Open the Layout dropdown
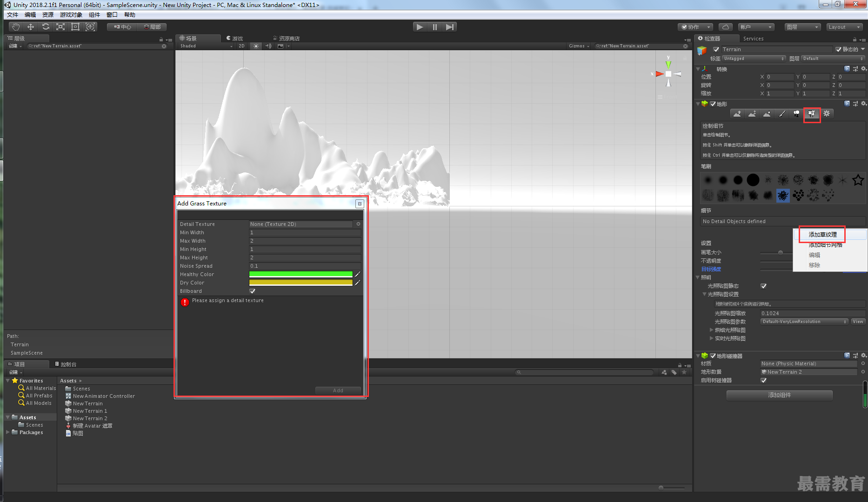Viewport: 868px width, 502px height. click(844, 27)
